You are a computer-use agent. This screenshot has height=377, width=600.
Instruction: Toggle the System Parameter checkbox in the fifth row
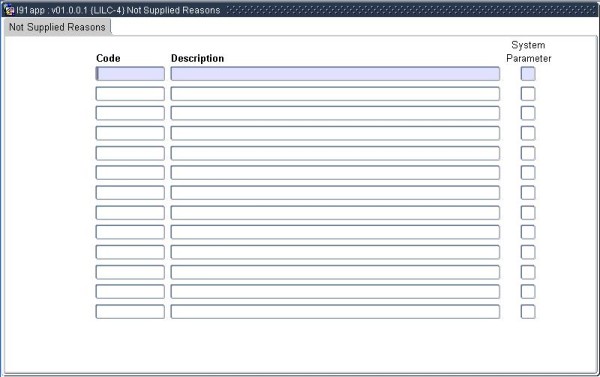coord(528,153)
